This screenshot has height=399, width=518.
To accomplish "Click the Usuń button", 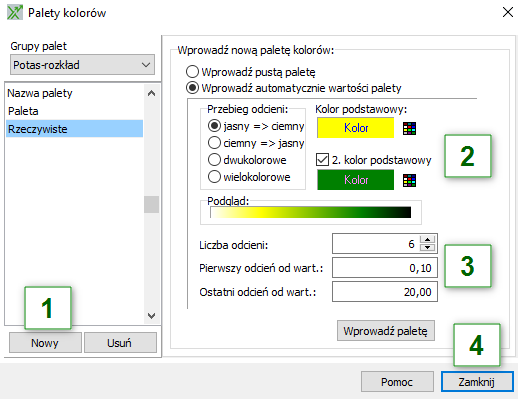I will pyautogui.click(x=120, y=343).
